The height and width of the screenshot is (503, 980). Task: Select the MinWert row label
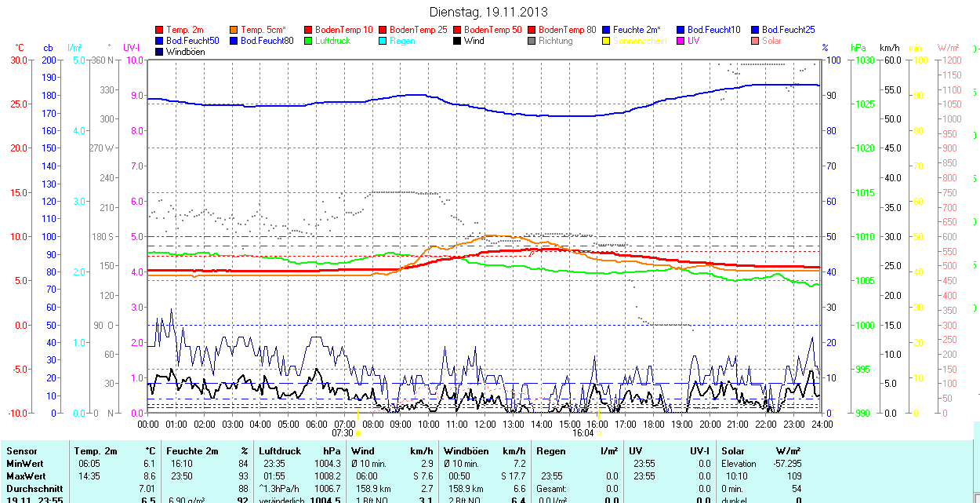tap(24, 464)
